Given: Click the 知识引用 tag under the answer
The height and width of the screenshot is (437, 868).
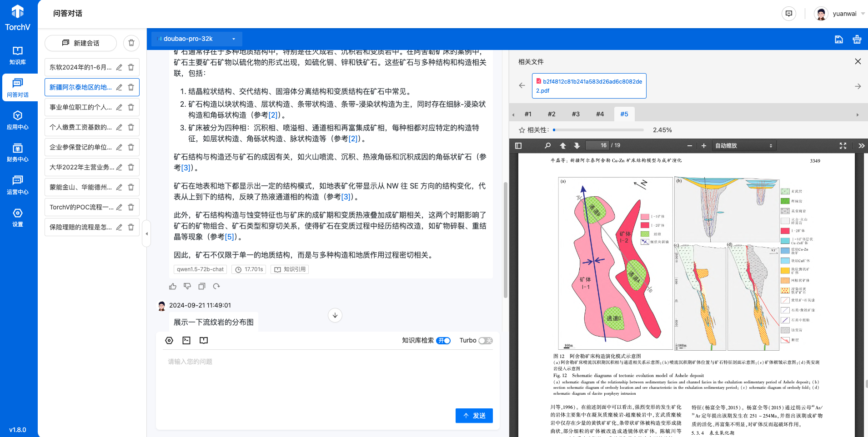Looking at the screenshot, I should (x=290, y=269).
